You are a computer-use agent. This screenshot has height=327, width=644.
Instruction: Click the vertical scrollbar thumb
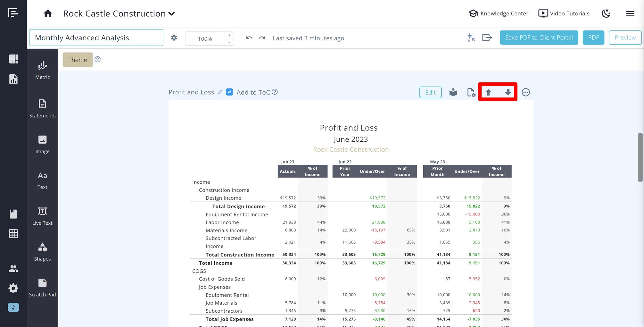[x=640, y=157]
